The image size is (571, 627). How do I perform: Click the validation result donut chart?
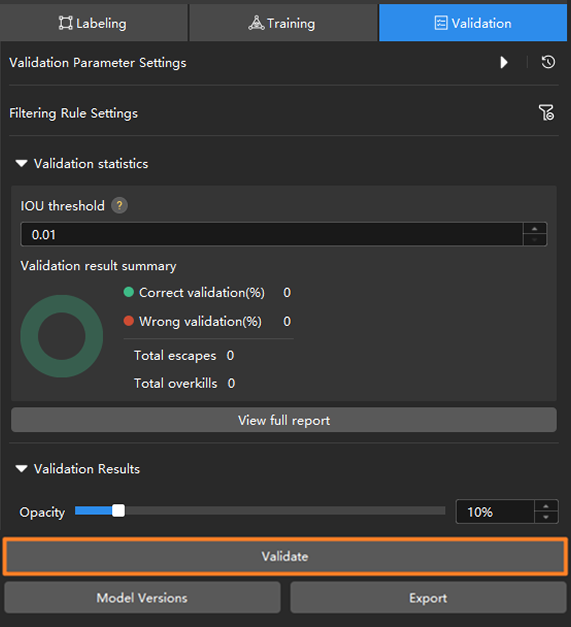pos(62,336)
